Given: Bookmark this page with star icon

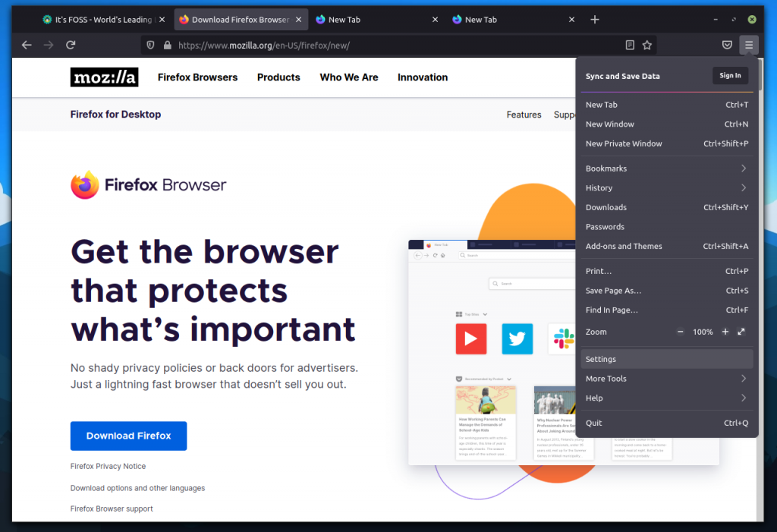Looking at the screenshot, I should (647, 46).
